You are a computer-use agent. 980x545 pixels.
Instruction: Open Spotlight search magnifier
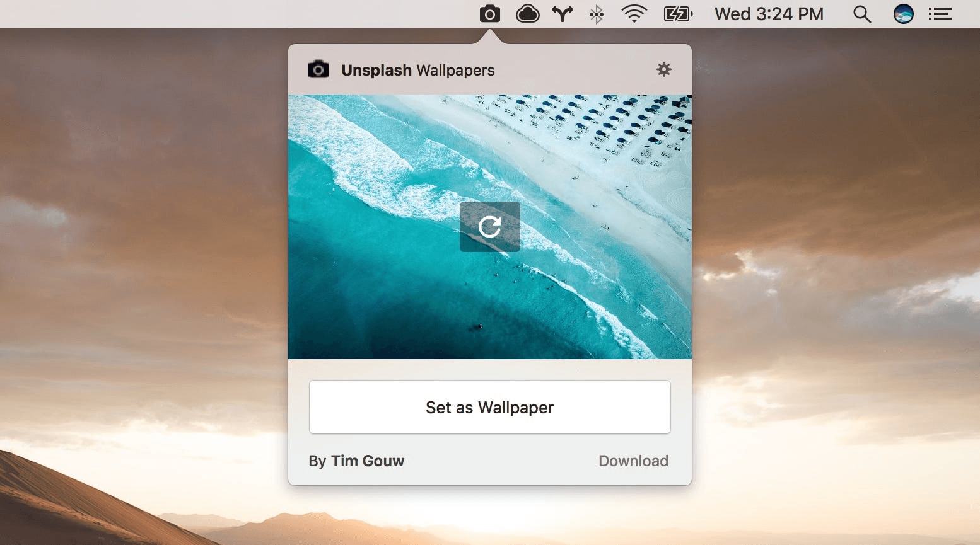click(x=862, y=14)
